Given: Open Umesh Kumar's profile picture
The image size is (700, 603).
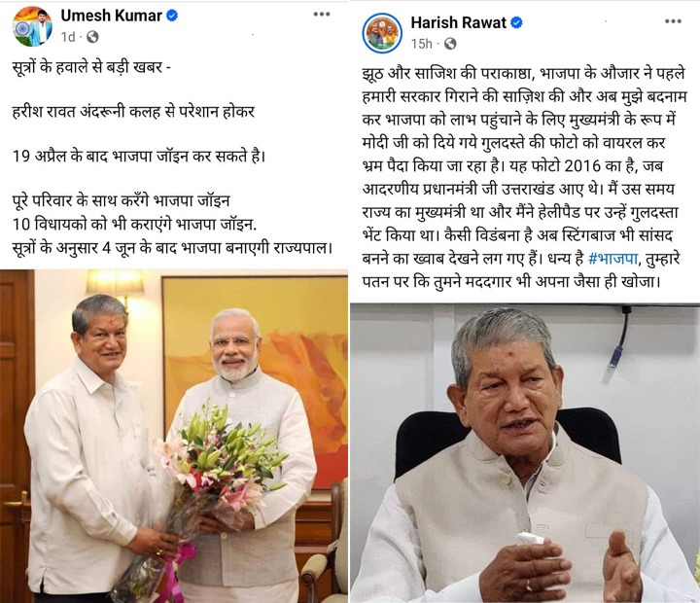Looking at the screenshot, I should (x=32, y=26).
